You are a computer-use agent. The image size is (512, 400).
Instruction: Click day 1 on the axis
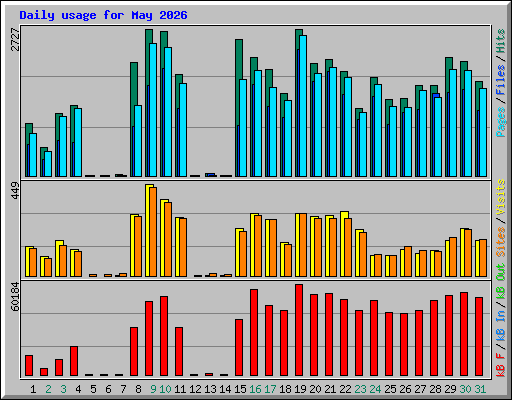click(33, 389)
